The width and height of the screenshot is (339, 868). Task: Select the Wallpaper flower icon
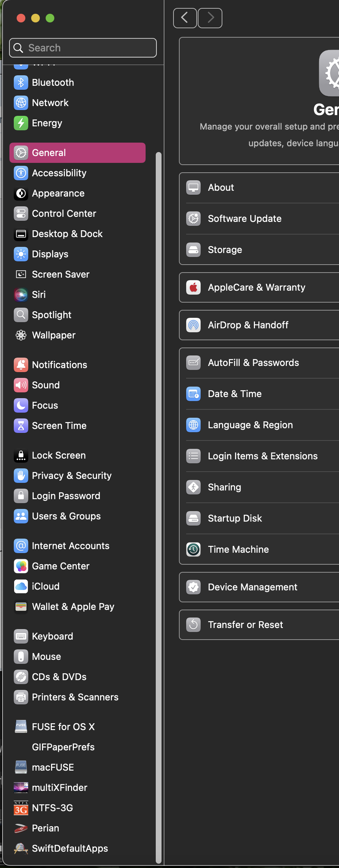[21, 335]
